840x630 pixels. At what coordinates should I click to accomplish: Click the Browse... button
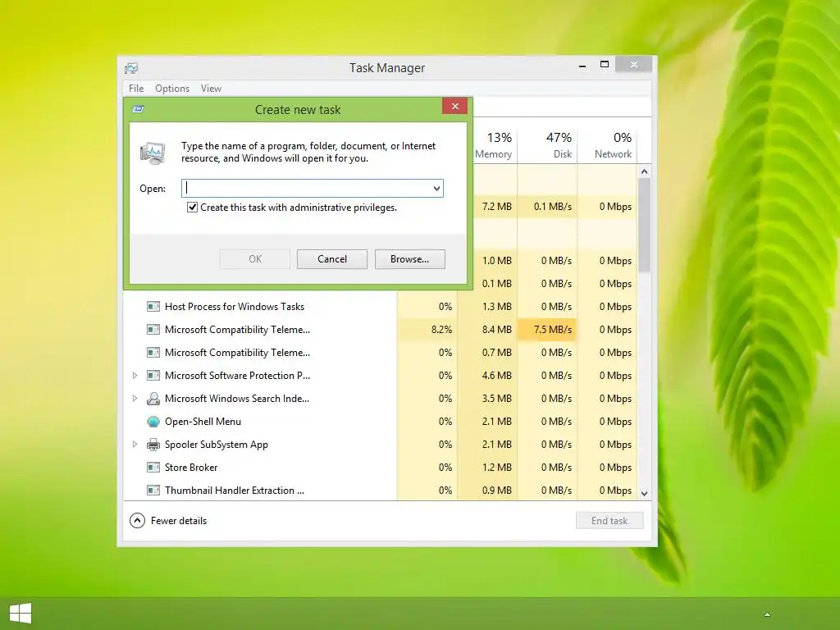(x=410, y=259)
